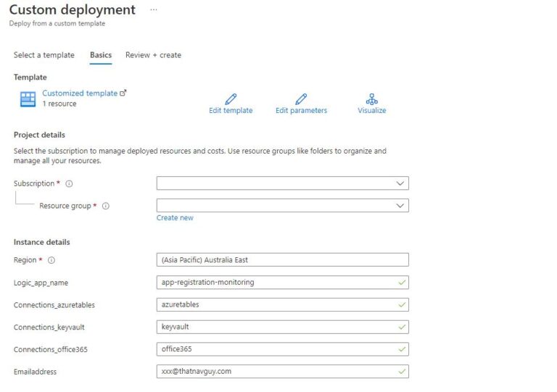The height and width of the screenshot is (392, 557).
Task: Switch to the Select a template tab
Action: tap(44, 55)
